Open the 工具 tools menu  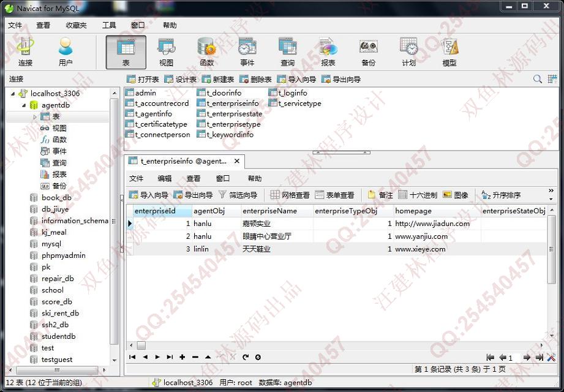[109, 25]
